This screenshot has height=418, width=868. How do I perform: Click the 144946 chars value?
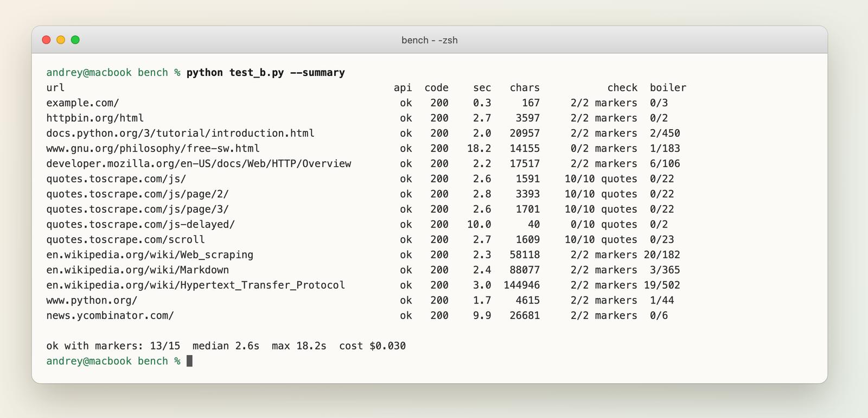tap(521, 286)
